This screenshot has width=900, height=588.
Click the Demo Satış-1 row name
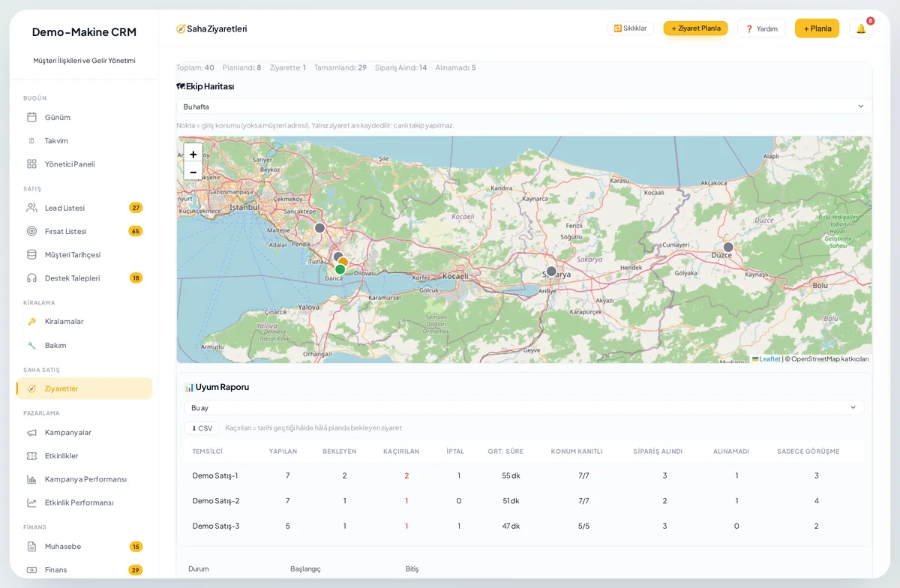click(215, 475)
